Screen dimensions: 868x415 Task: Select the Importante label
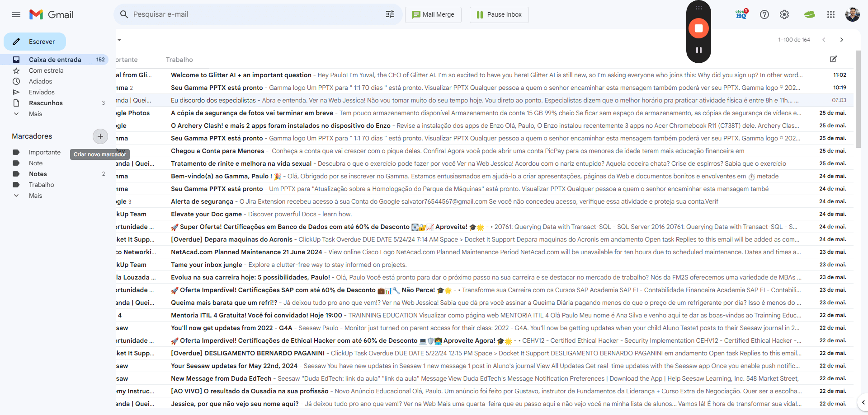(45, 152)
